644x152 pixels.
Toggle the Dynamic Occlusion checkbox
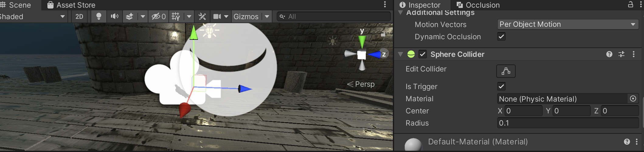click(x=501, y=36)
